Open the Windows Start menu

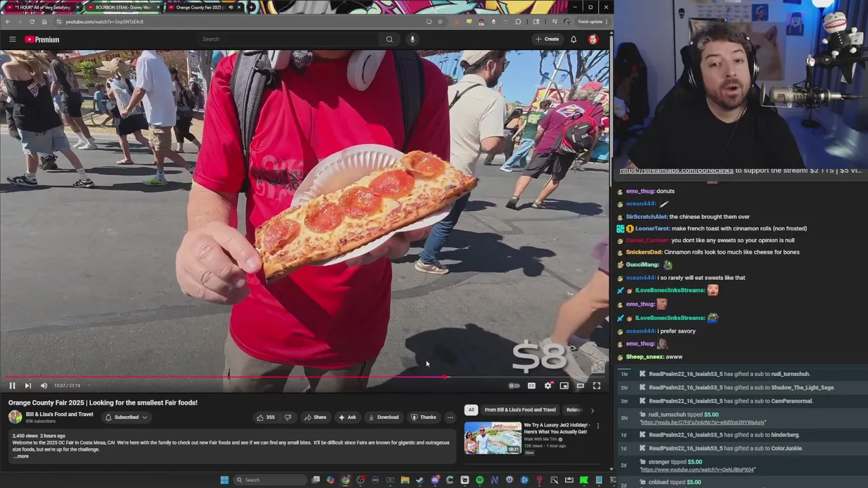(224, 480)
